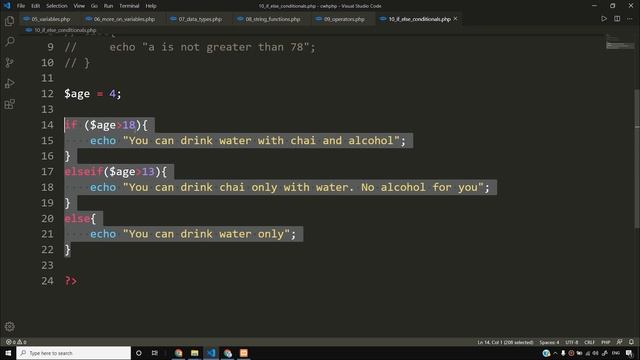Click the Visual Studio Code taskbar icon
The image size is (640, 360).
point(211,353)
